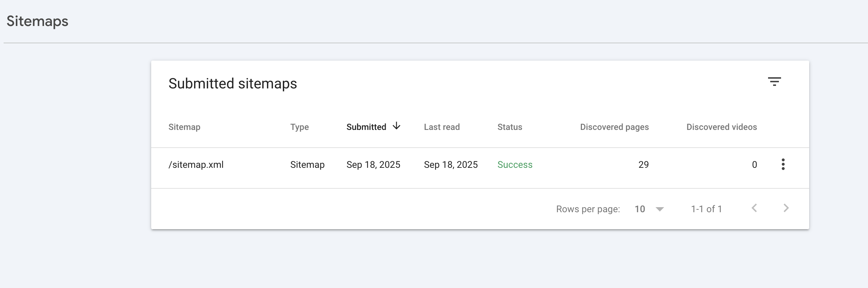Go to the next page chevron
Image resolution: width=868 pixels, height=288 pixels.
[786, 208]
